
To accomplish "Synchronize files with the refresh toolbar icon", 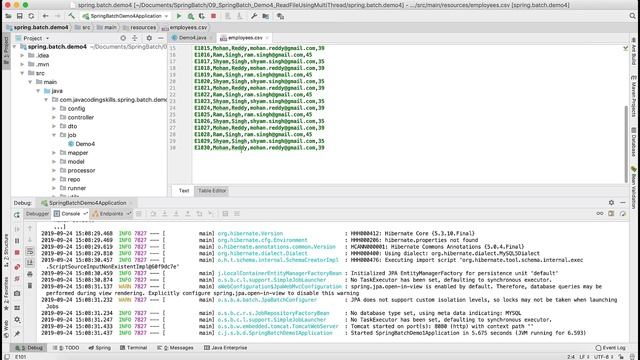I will [x=31, y=16].
